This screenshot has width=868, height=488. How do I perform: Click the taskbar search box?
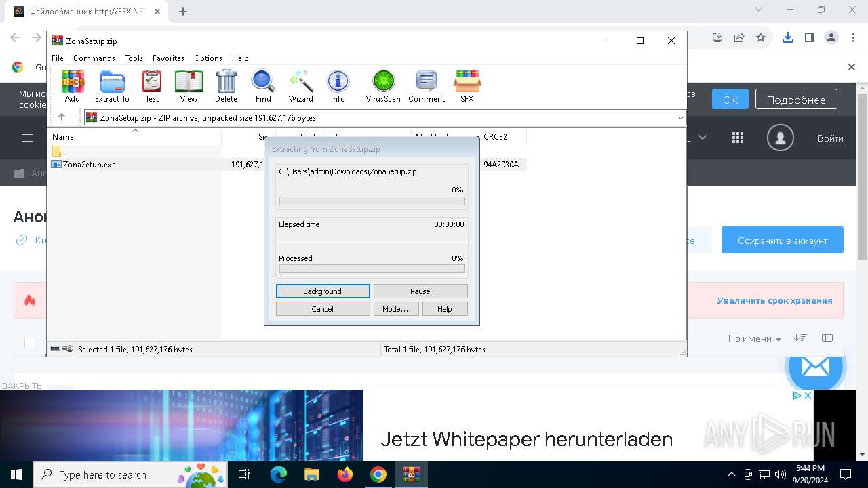click(x=130, y=474)
